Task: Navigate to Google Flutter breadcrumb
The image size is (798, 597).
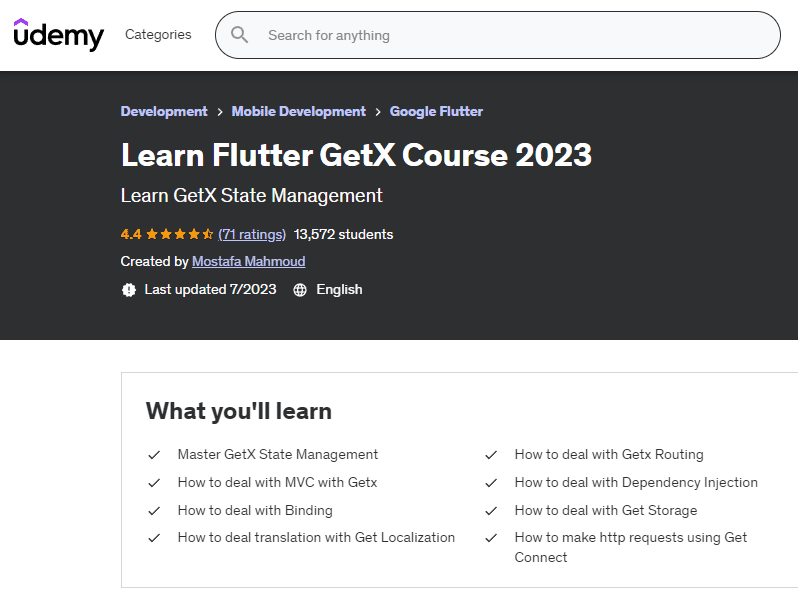Action: pos(436,112)
